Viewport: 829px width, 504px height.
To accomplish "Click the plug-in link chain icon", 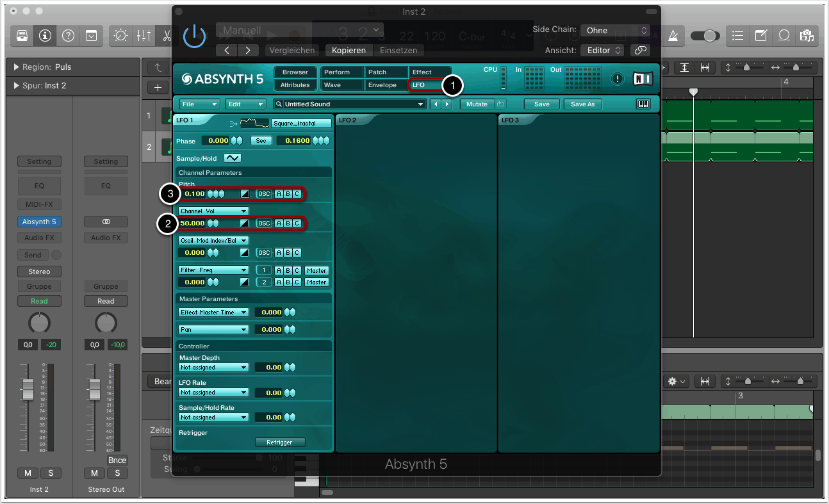I will 639,50.
